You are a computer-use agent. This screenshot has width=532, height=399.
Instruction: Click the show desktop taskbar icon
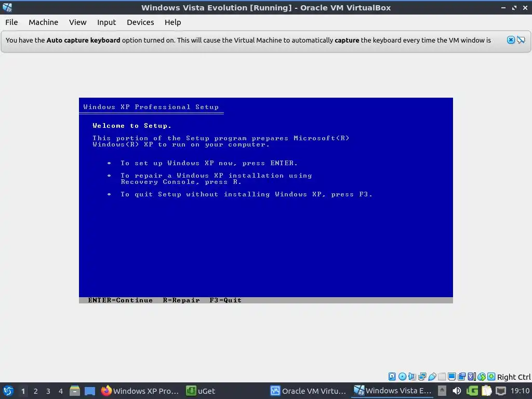click(89, 391)
